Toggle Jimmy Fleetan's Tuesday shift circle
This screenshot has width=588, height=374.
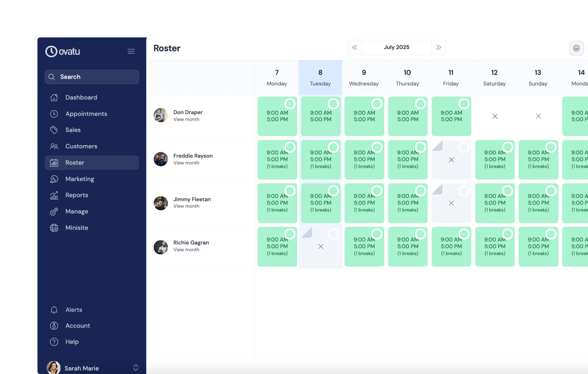click(x=334, y=190)
